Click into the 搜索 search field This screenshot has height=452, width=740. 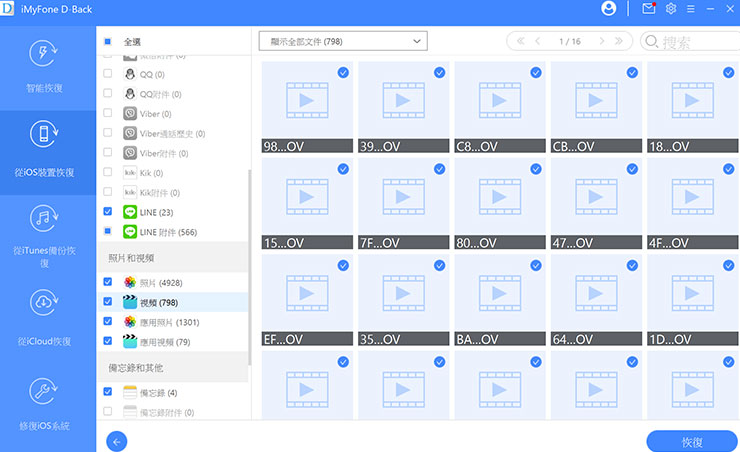point(691,42)
